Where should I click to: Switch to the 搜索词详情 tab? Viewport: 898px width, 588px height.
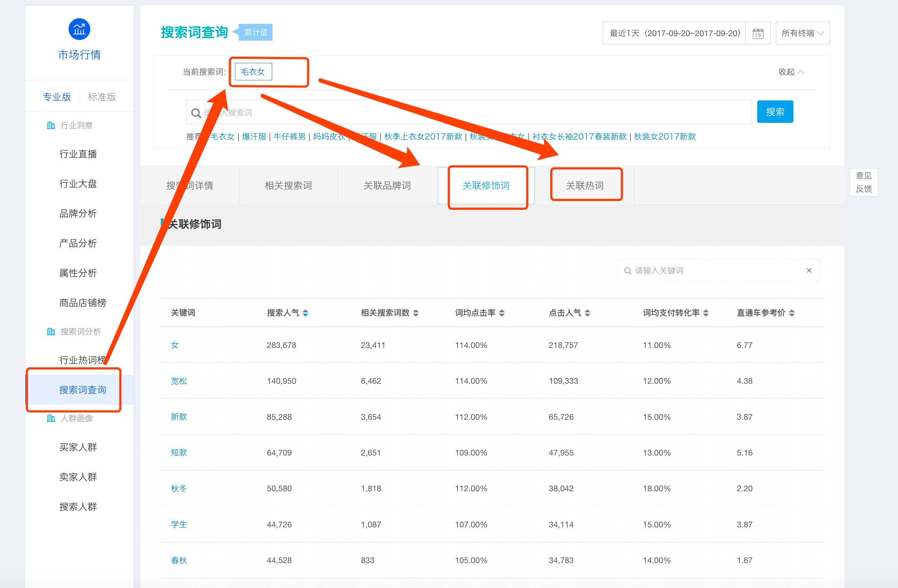190,186
